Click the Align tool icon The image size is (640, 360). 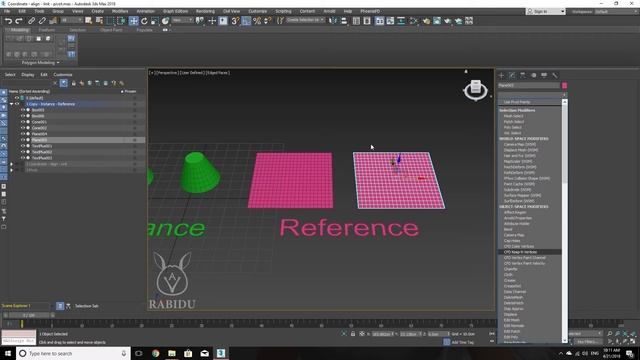click(x=344, y=20)
